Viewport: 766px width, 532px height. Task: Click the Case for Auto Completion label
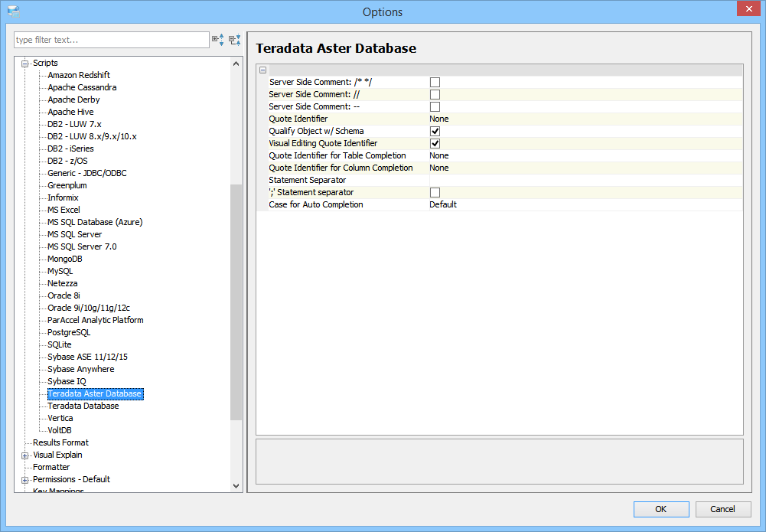pos(316,204)
